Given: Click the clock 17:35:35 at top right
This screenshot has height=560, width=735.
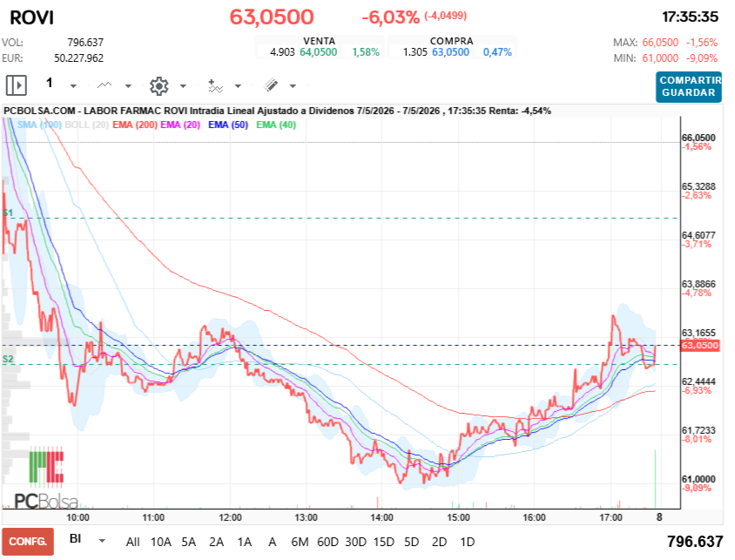Looking at the screenshot, I should coord(690,17).
